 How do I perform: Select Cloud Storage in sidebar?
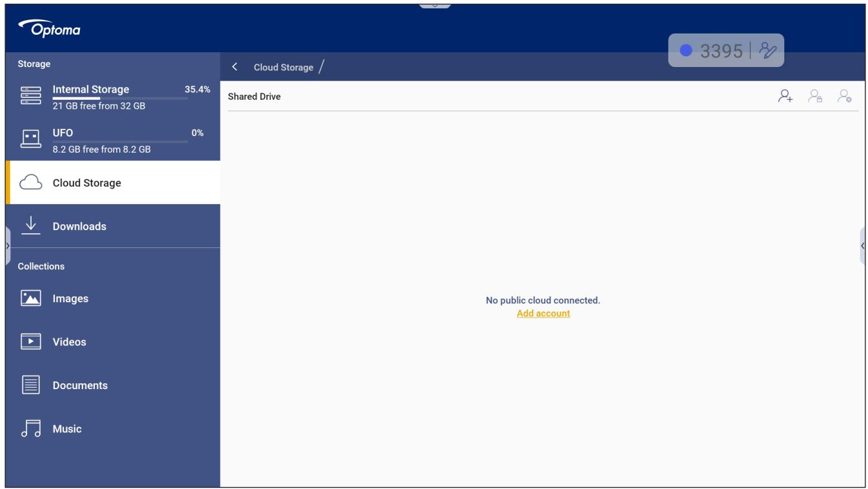pos(112,182)
